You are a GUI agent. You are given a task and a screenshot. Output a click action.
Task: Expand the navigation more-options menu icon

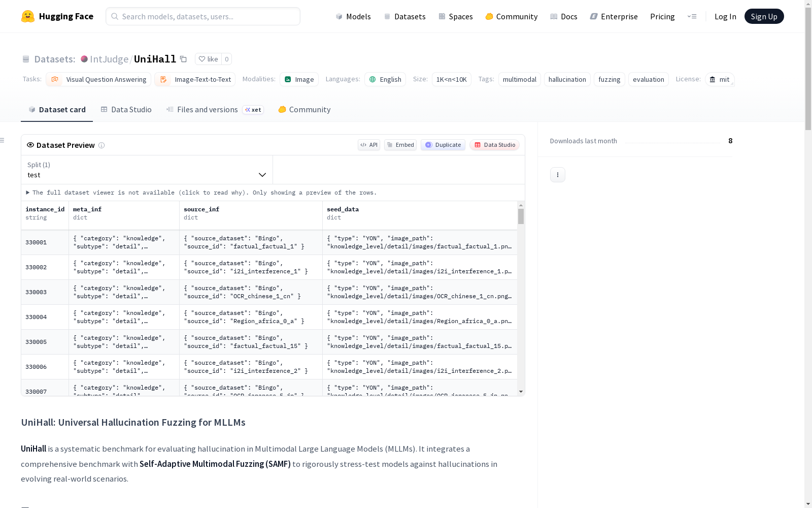(692, 16)
